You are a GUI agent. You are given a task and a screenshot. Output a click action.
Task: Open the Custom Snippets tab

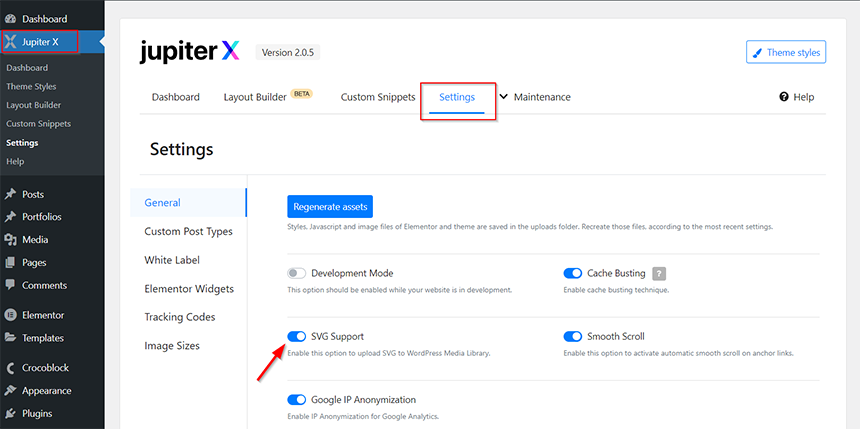pos(378,97)
